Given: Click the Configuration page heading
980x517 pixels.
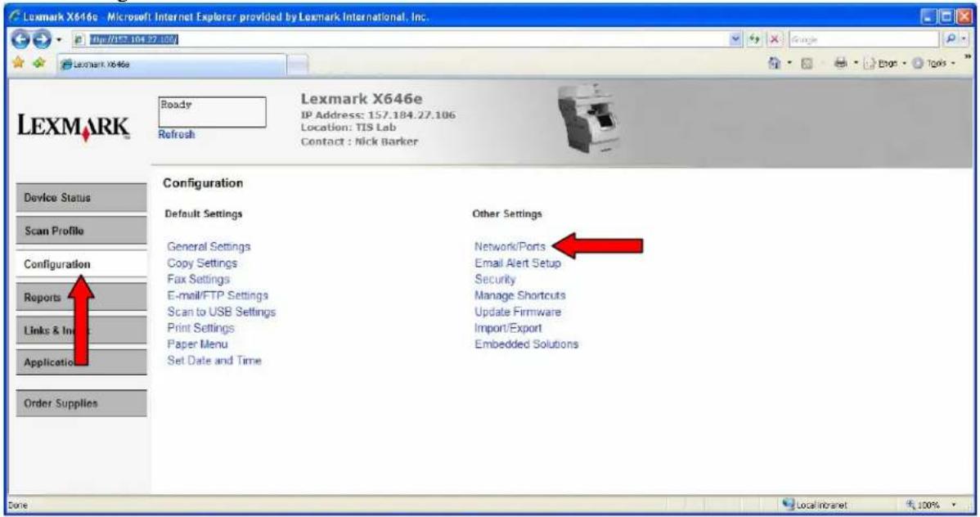Looking at the screenshot, I should click(x=203, y=183).
